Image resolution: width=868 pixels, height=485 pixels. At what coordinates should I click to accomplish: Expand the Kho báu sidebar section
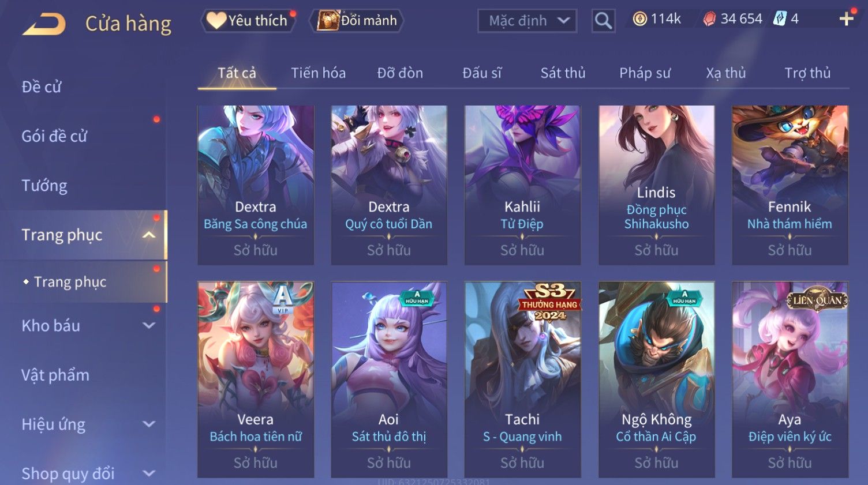(x=149, y=325)
